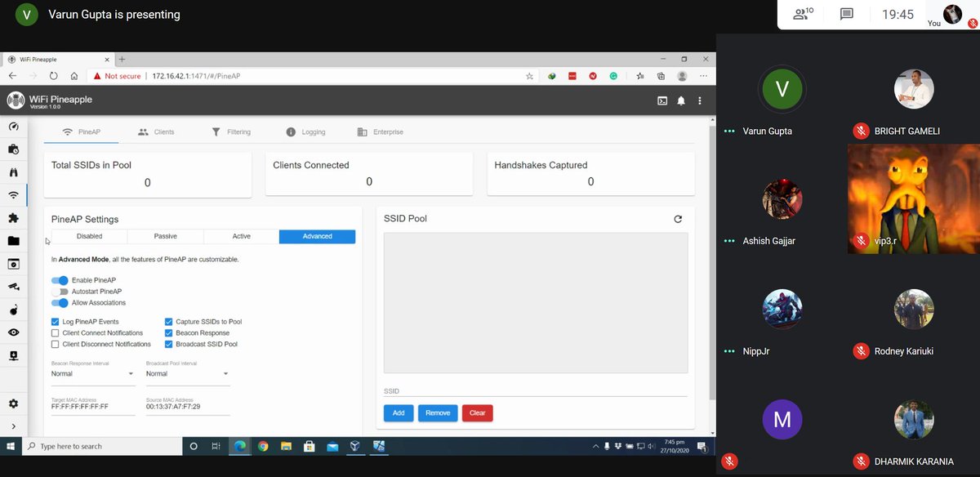The height and width of the screenshot is (477, 980).
Task: Click the WiFi Pineapple logo
Action: 16,100
